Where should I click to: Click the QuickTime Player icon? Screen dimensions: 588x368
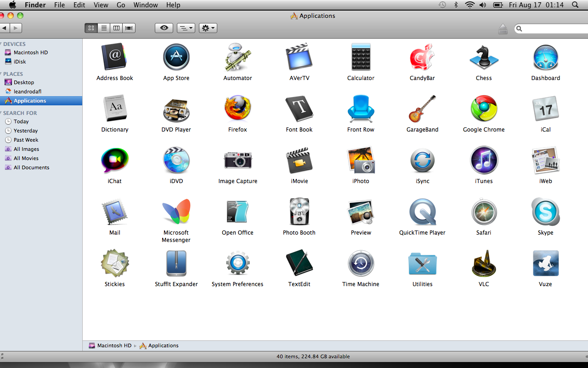coord(422,212)
